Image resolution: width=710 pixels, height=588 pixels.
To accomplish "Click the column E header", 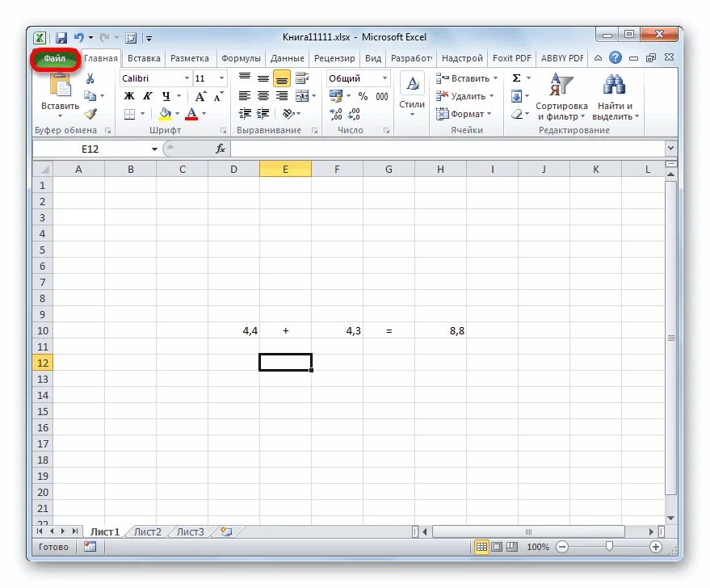I will click(285, 170).
